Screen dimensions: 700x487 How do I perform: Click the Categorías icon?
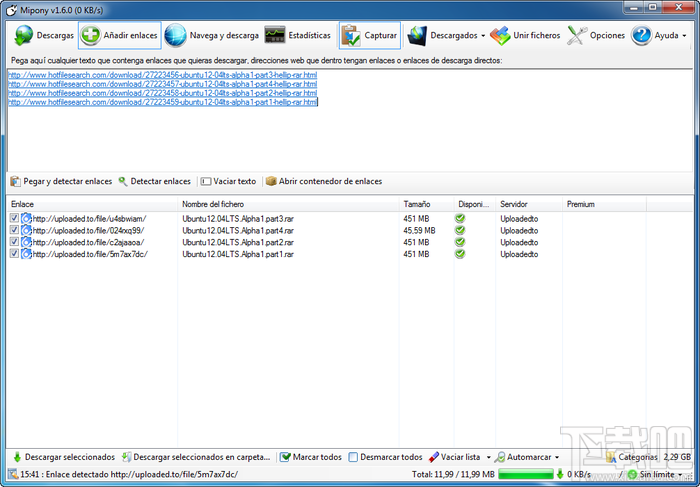(x=611, y=457)
